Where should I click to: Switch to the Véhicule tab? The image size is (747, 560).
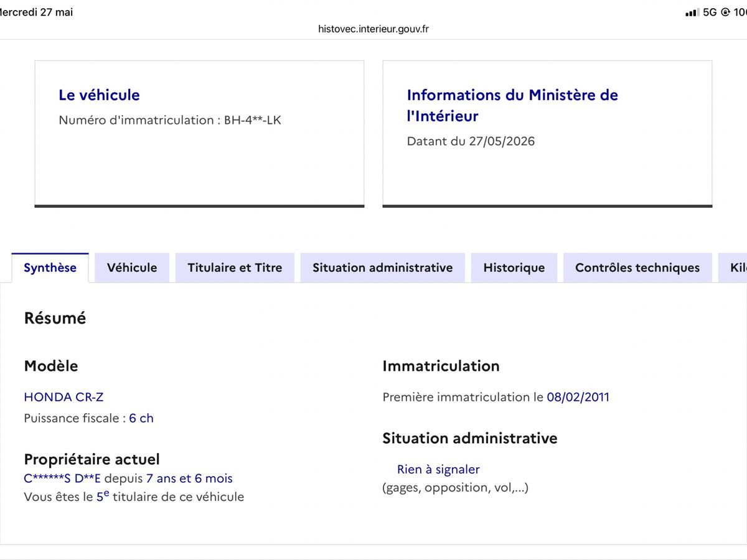tap(132, 268)
